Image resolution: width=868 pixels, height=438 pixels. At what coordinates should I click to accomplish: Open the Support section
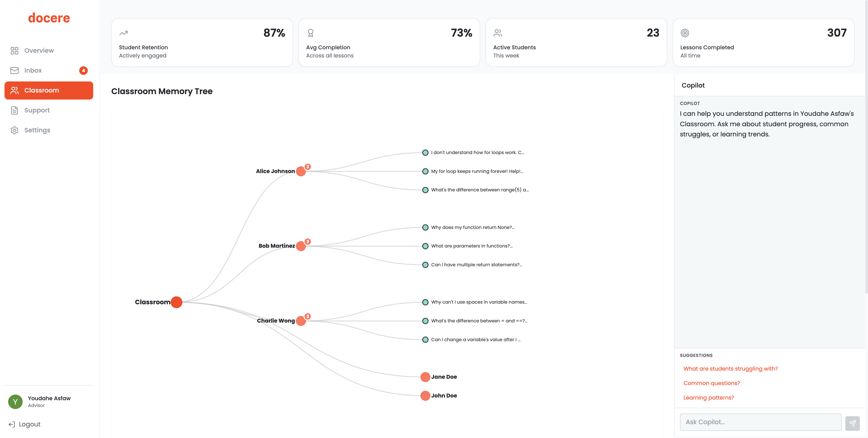[x=37, y=110]
